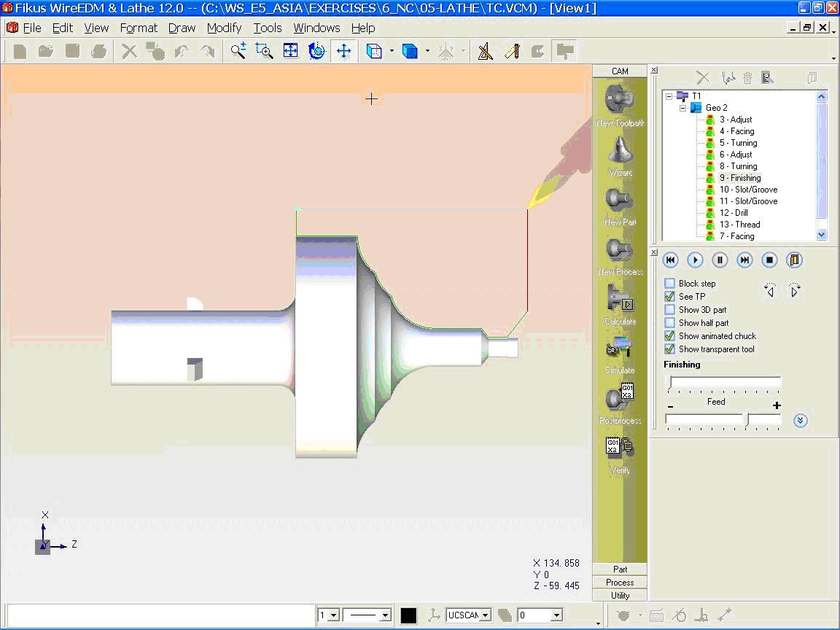Open the Tools menu
The height and width of the screenshot is (630, 840).
point(268,28)
